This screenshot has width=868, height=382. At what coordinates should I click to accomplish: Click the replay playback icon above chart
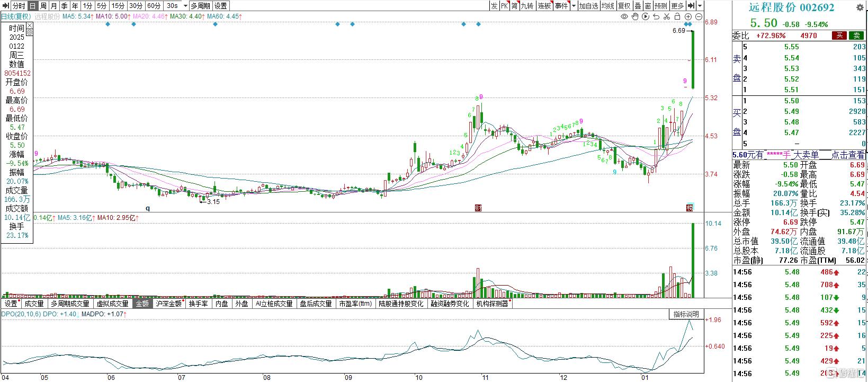(x=646, y=16)
